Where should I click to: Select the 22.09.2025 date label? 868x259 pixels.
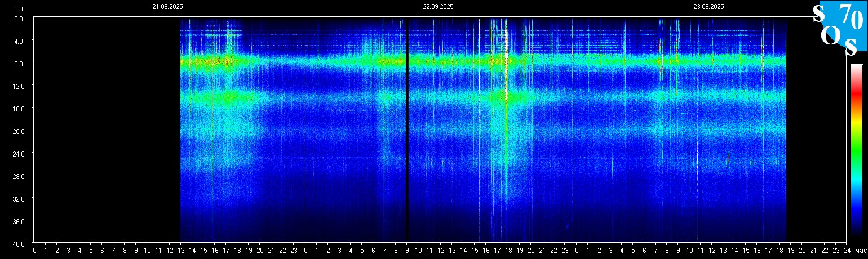point(438,7)
